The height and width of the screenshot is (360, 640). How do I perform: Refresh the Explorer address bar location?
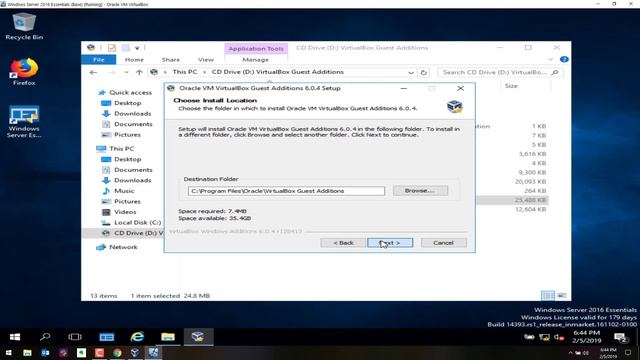pos(424,72)
